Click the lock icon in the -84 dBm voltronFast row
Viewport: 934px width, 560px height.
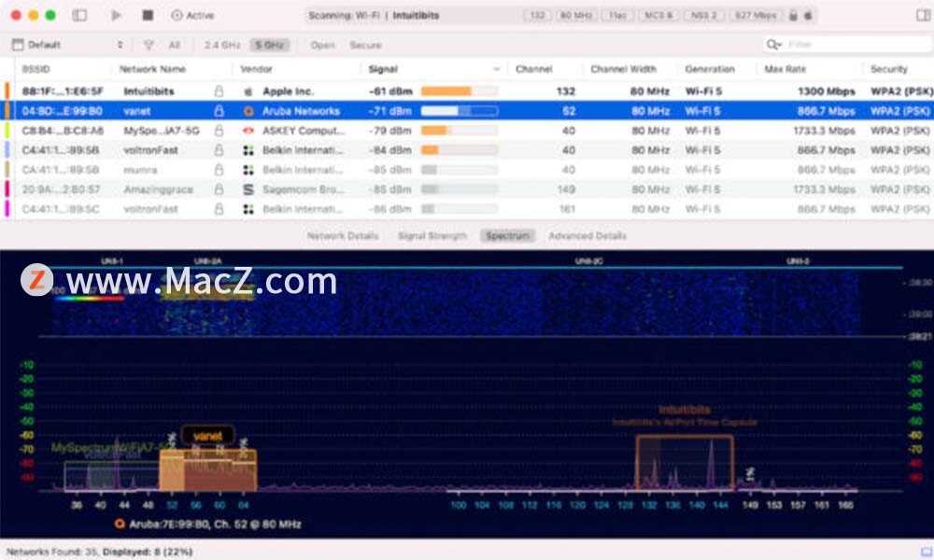click(219, 150)
